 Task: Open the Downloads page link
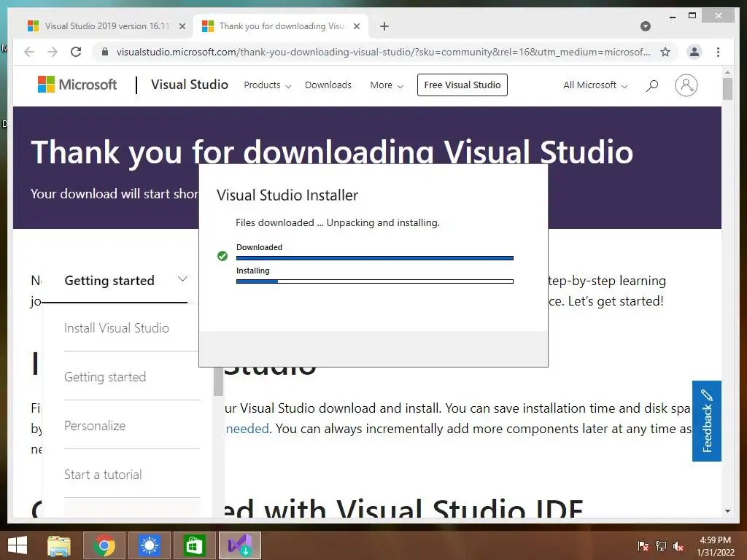[328, 85]
